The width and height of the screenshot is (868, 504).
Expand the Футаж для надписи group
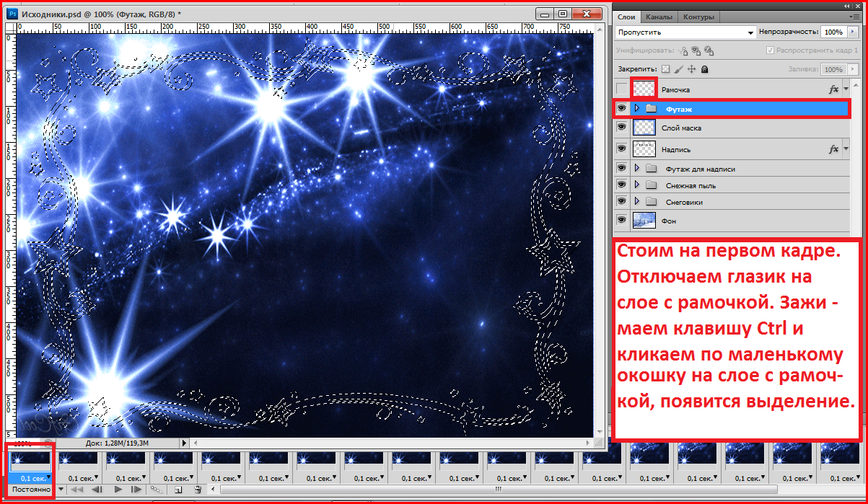tap(636, 169)
